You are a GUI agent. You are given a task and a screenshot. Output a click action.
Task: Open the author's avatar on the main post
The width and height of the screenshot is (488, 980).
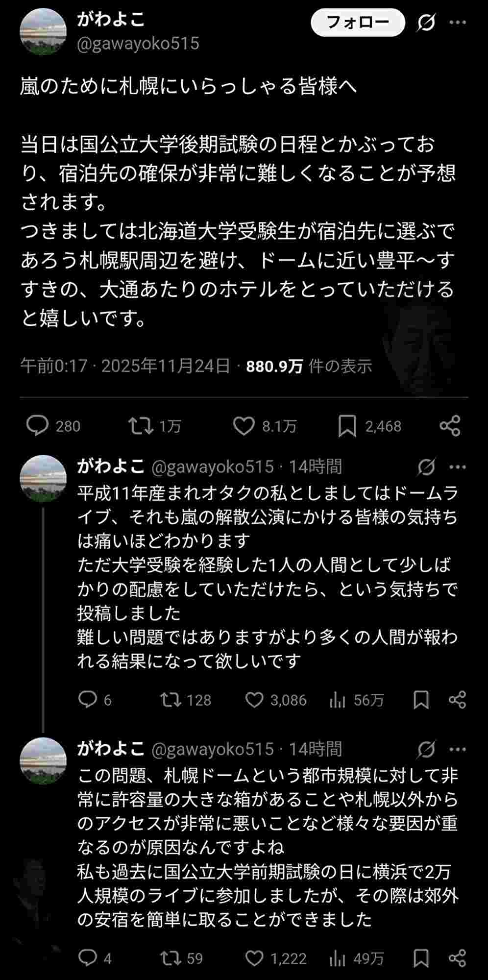[x=43, y=31]
